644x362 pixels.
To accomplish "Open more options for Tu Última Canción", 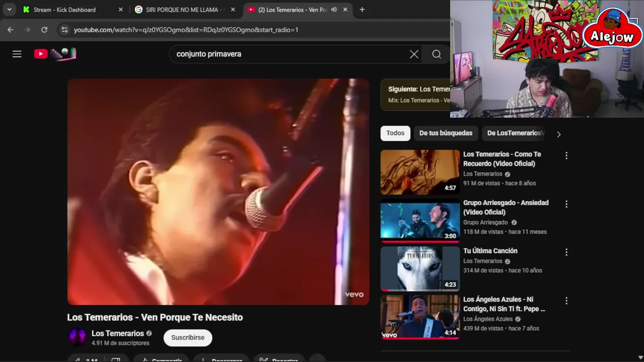I will coord(566,252).
